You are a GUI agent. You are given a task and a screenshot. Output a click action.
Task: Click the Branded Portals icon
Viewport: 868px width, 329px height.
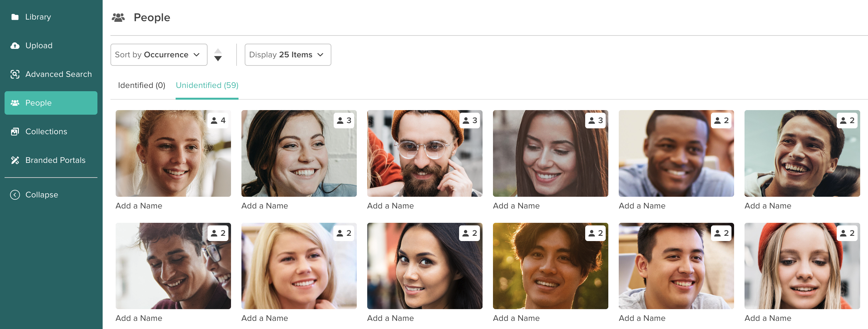[x=15, y=160]
